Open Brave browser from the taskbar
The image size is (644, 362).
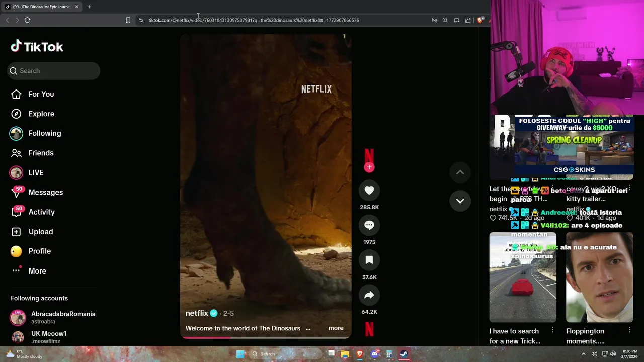[x=360, y=354]
